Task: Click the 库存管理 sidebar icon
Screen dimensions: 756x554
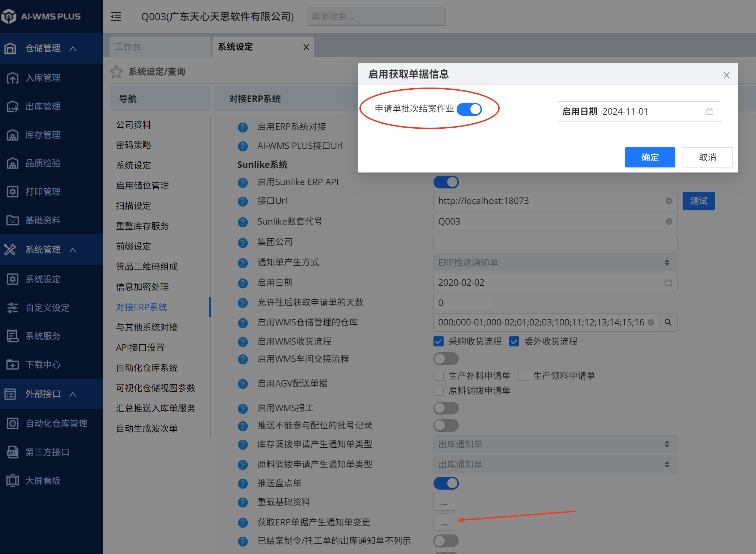Action: click(13, 135)
